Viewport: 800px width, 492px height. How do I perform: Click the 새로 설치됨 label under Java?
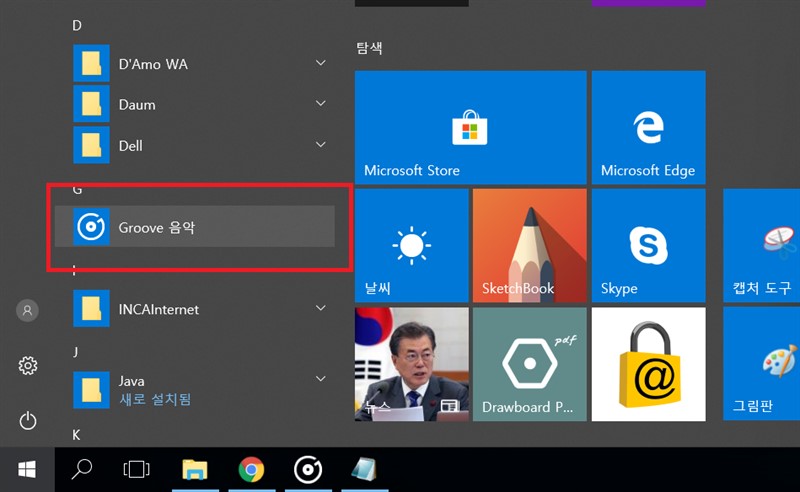(x=155, y=399)
